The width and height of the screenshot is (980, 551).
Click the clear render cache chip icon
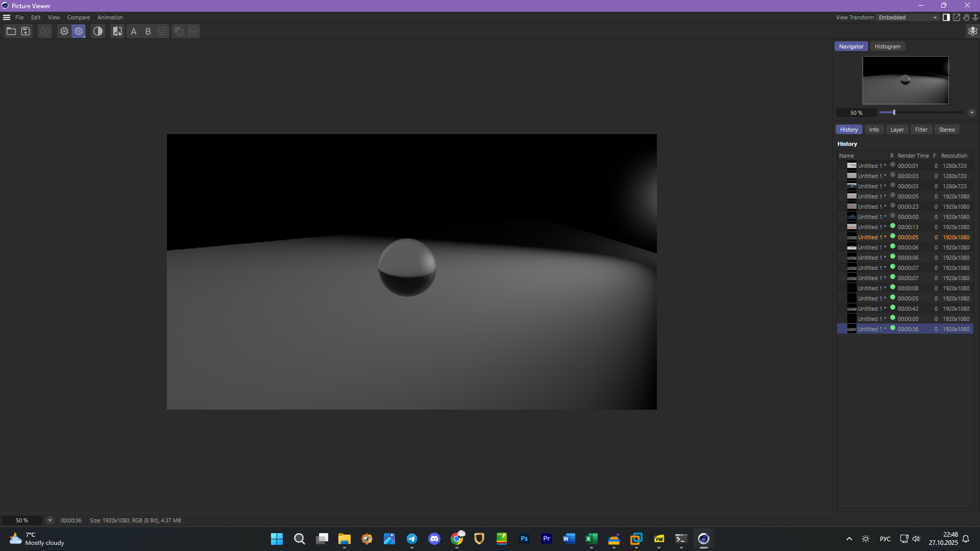(64, 32)
